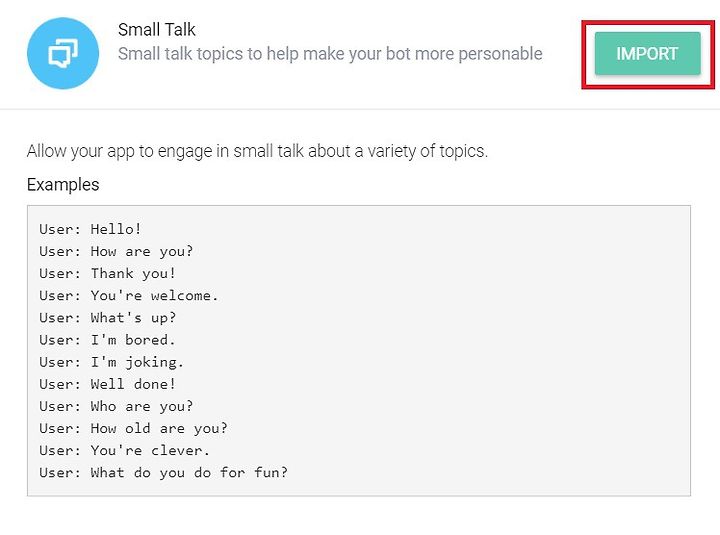The width and height of the screenshot is (720, 535).
Task: Click the 'You're welcome.' example line
Action: 129,295
